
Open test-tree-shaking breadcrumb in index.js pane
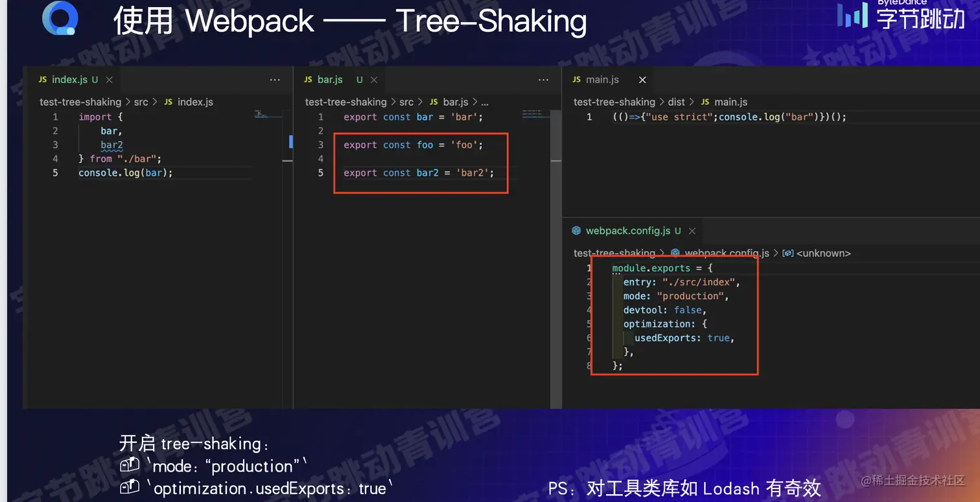80,102
